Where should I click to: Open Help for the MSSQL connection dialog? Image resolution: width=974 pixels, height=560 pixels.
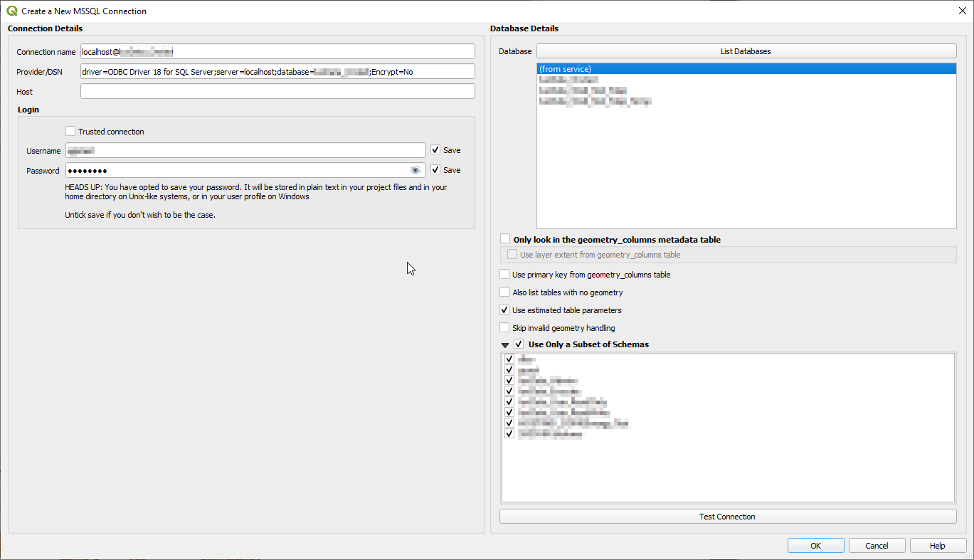[938, 545]
